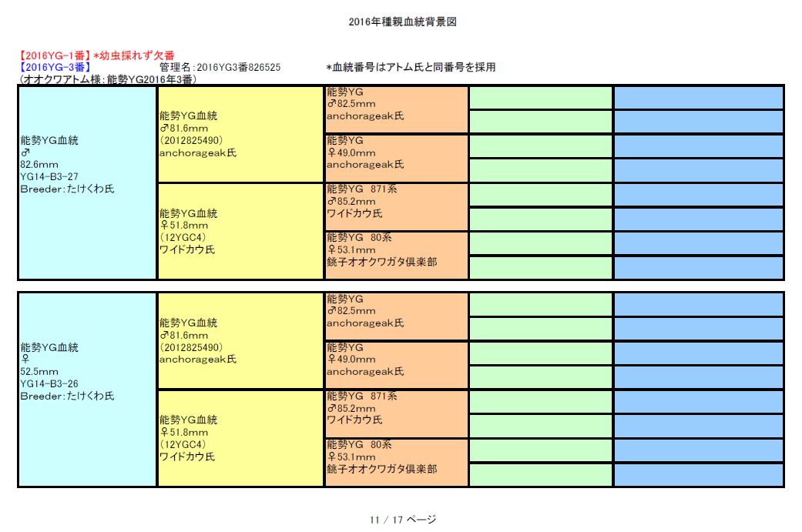Click ♀51.8mm ワイドカウ氏 cell in the female's pedigree
The image size is (802, 532).
[240, 438]
